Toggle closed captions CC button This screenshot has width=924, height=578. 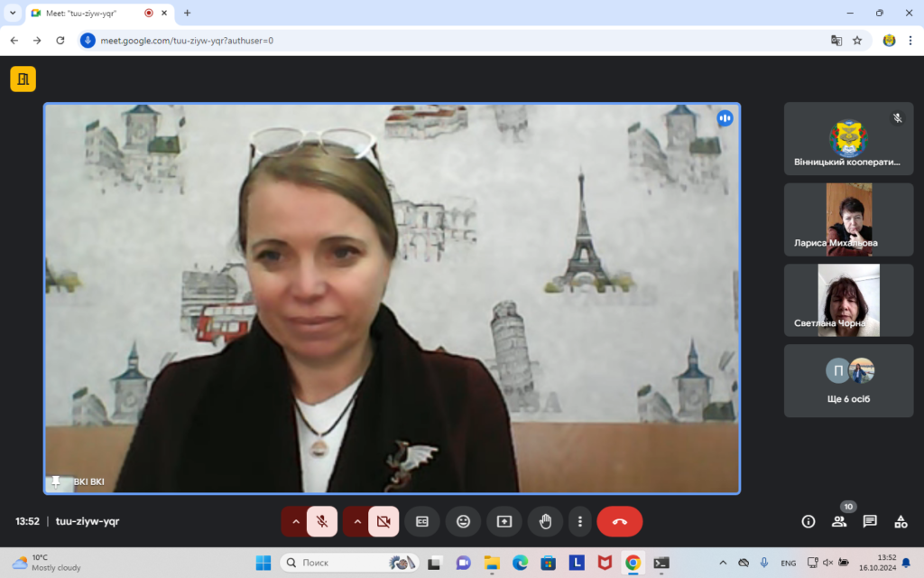(x=421, y=521)
